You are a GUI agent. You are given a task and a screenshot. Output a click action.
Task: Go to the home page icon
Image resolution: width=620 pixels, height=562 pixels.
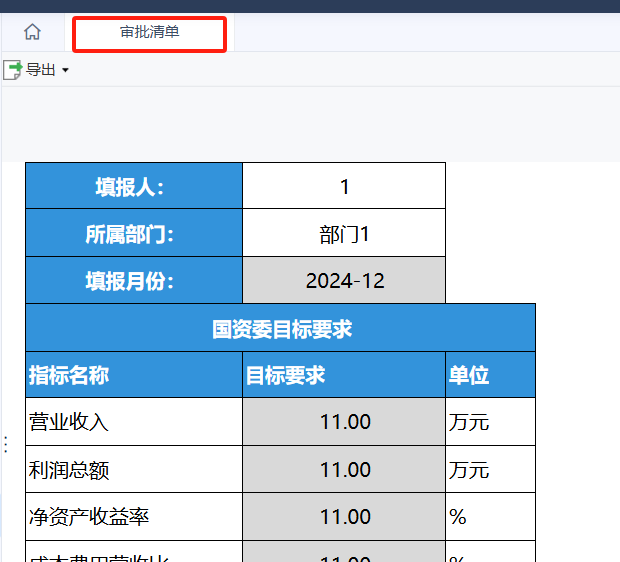(x=32, y=32)
